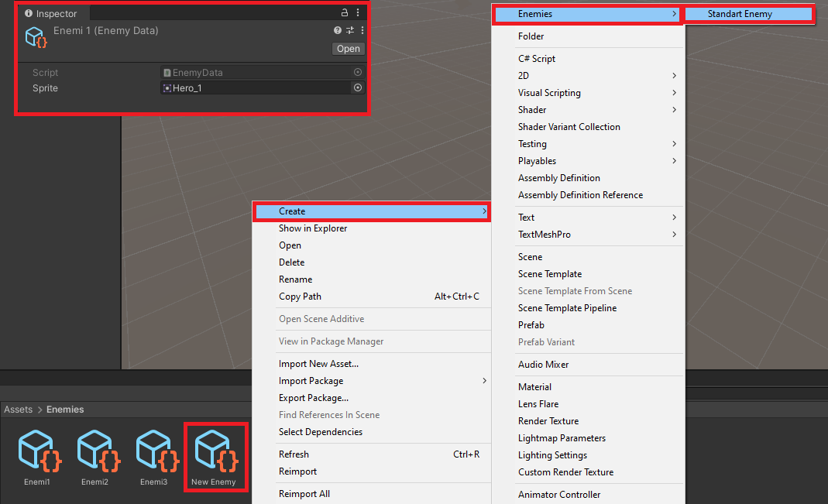Choose Refresh in the context menu
Screen dimensions: 828x504
pyautogui.click(x=372, y=454)
